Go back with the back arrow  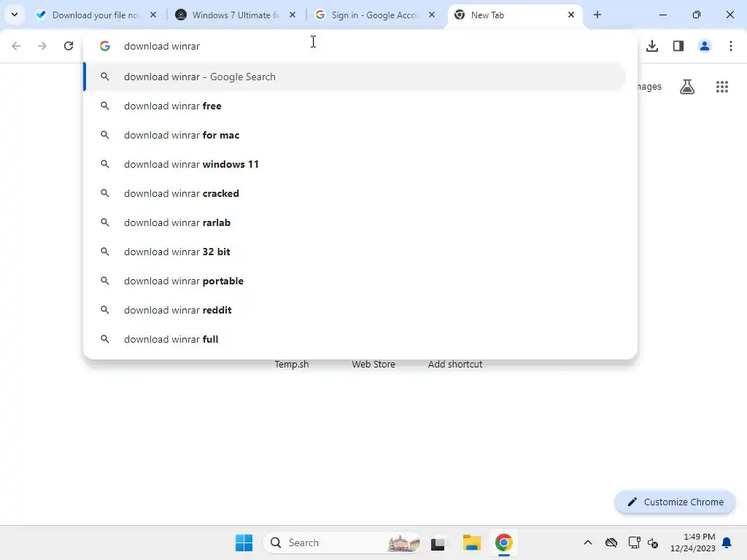(16, 46)
